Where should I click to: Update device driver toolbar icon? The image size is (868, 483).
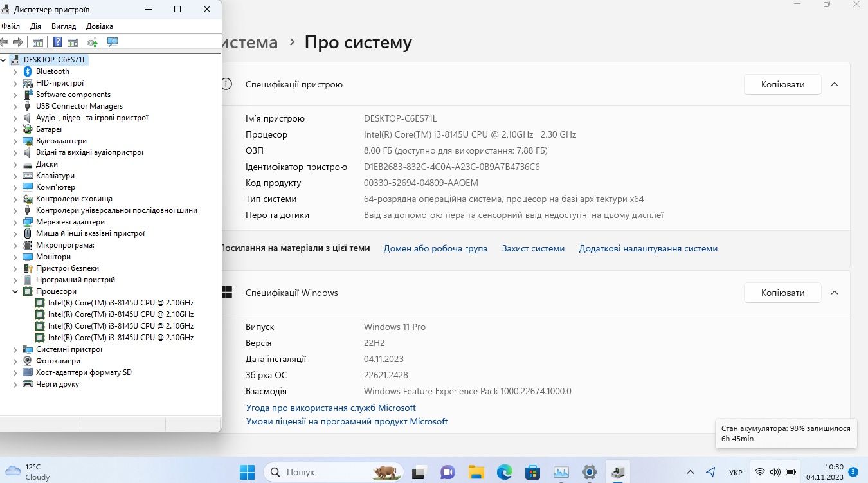click(93, 42)
